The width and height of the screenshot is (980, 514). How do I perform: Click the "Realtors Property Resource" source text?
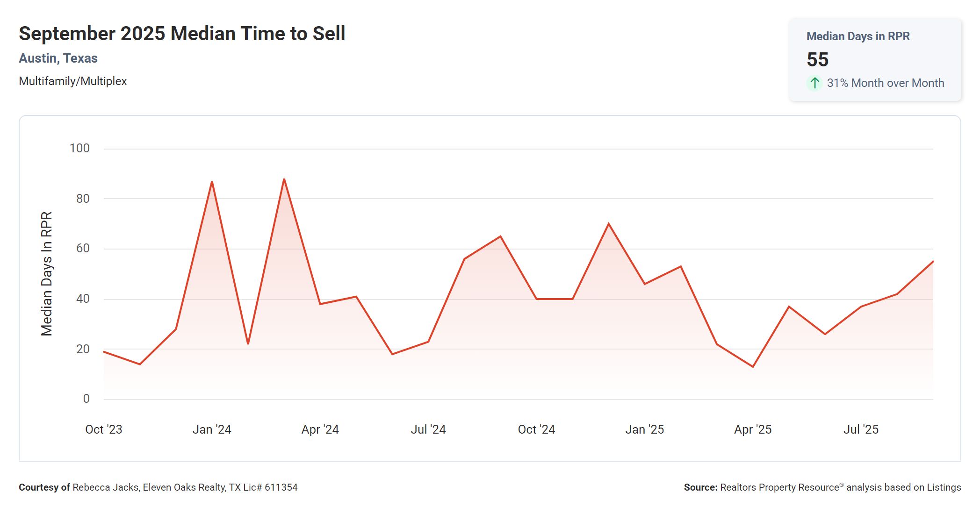pos(779,487)
